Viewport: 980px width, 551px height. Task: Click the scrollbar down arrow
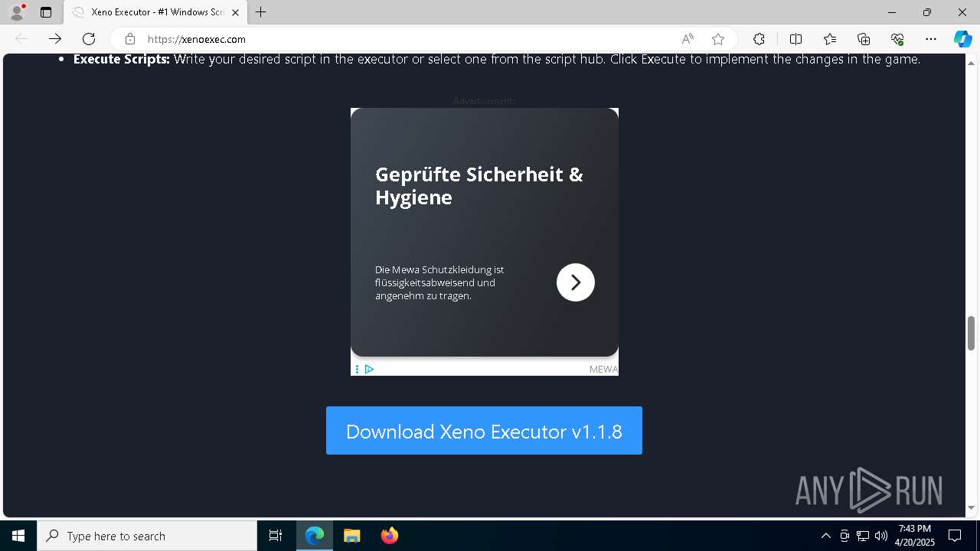coord(972,508)
